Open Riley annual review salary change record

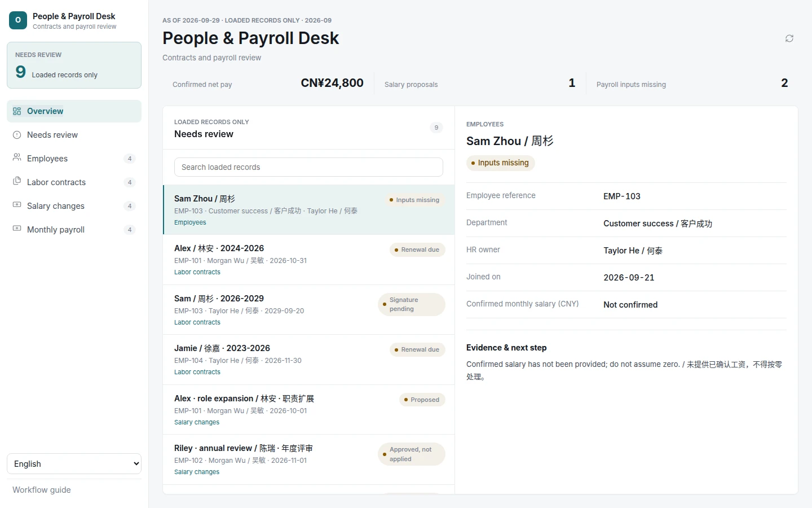coord(308,459)
